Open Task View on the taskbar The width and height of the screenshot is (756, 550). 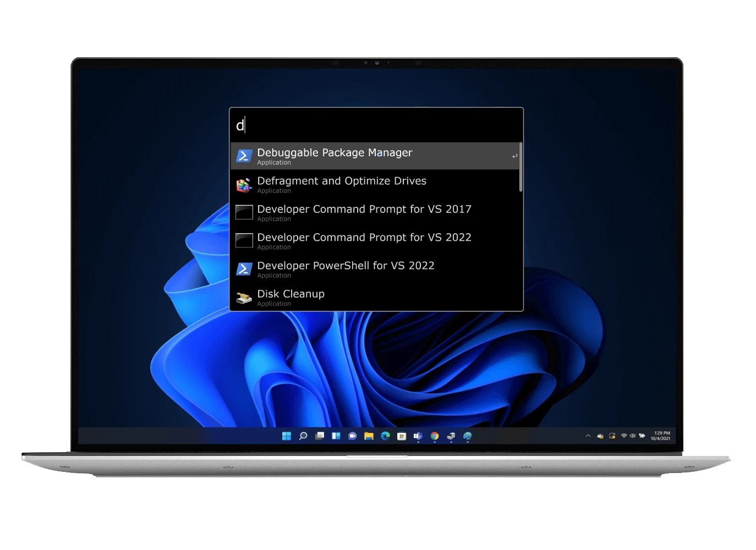point(320,436)
